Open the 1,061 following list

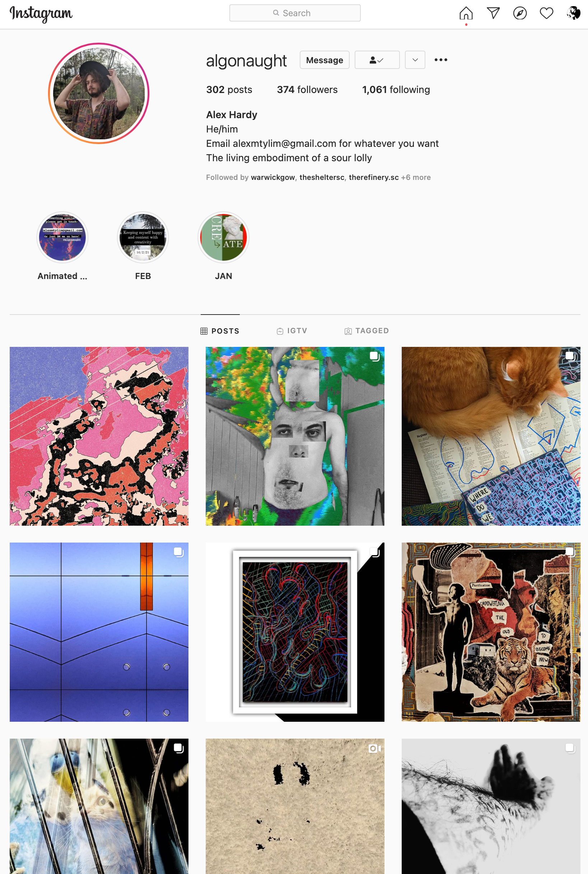click(x=396, y=90)
